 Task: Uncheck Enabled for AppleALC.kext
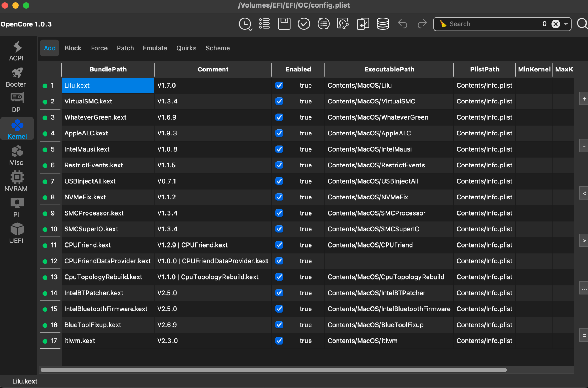279,133
